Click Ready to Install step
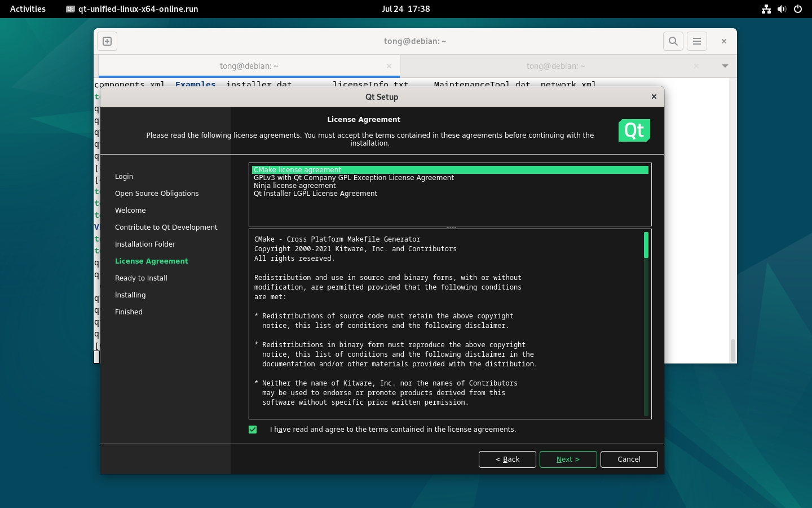 (x=141, y=278)
